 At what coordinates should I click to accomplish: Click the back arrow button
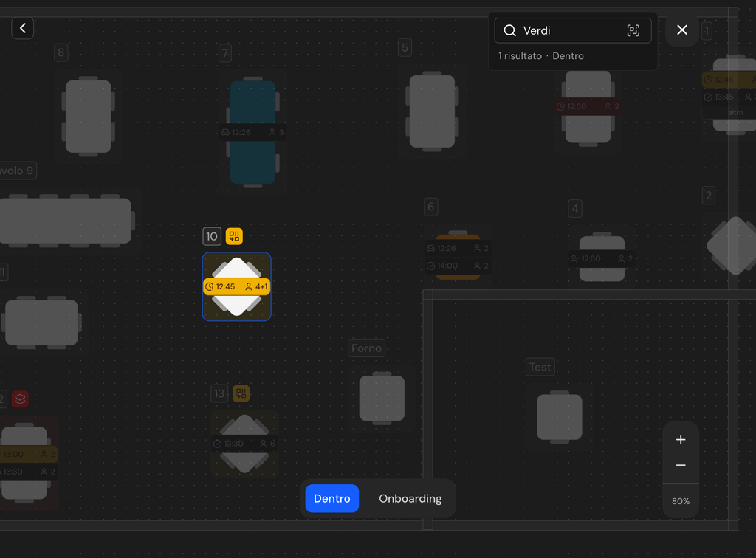[23, 29]
